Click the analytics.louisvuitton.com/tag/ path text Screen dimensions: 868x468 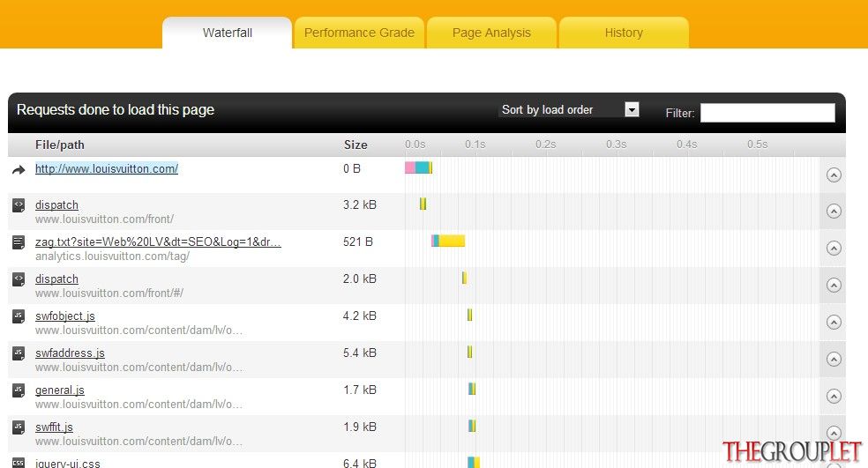click(112, 256)
